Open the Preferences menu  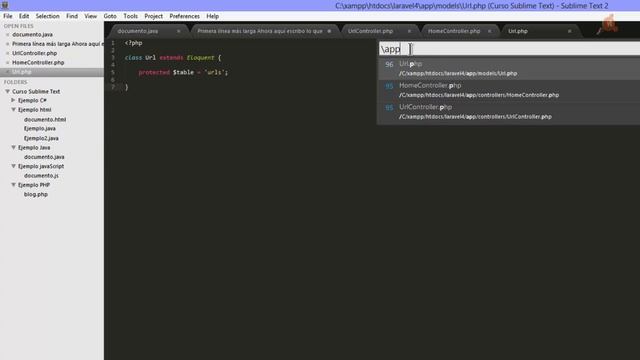point(184,16)
